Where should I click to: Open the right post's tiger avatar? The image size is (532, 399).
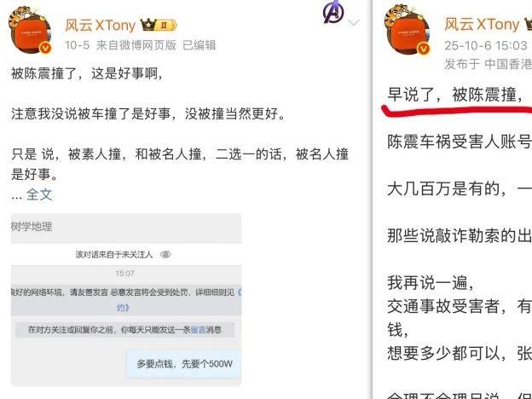pos(408,30)
